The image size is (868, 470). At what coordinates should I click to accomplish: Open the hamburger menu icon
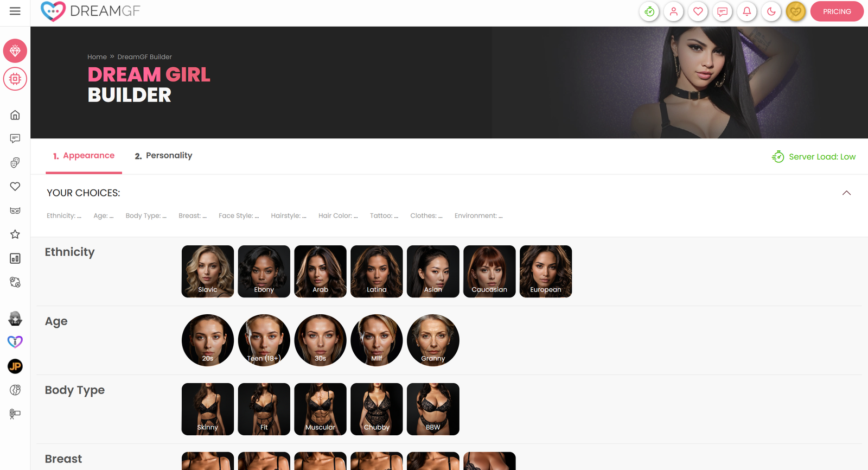15,11
